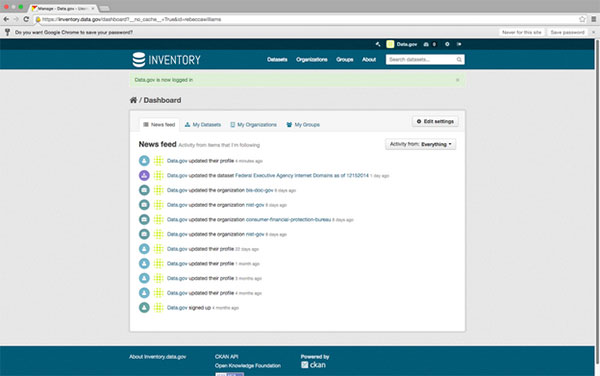
Task: Click the purple dataset activity icon
Action: tap(144, 176)
